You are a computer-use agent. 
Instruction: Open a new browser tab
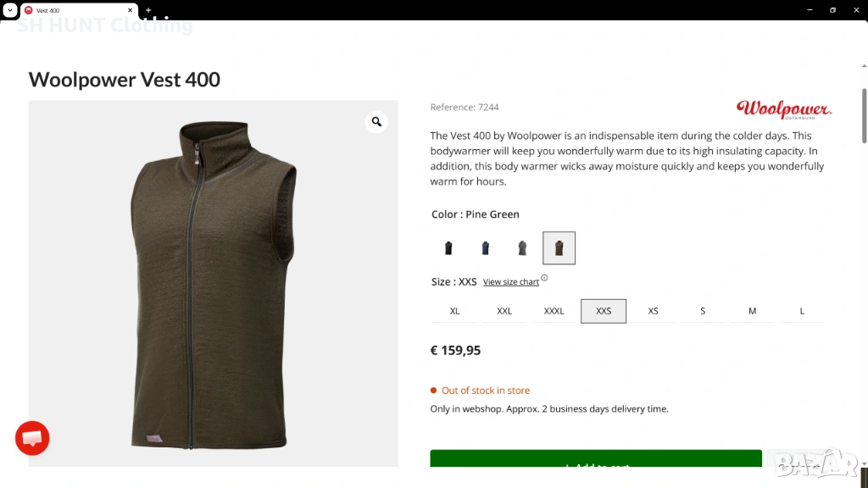(x=148, y=10)
